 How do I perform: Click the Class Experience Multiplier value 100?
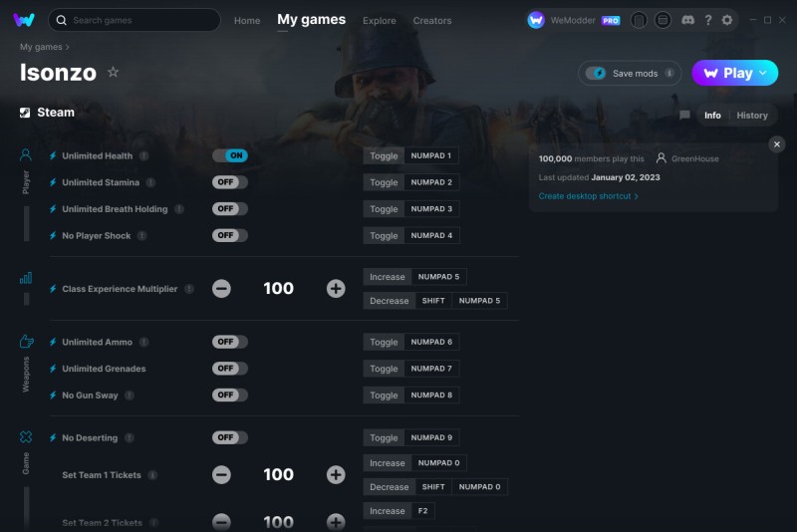click(279, 288)
